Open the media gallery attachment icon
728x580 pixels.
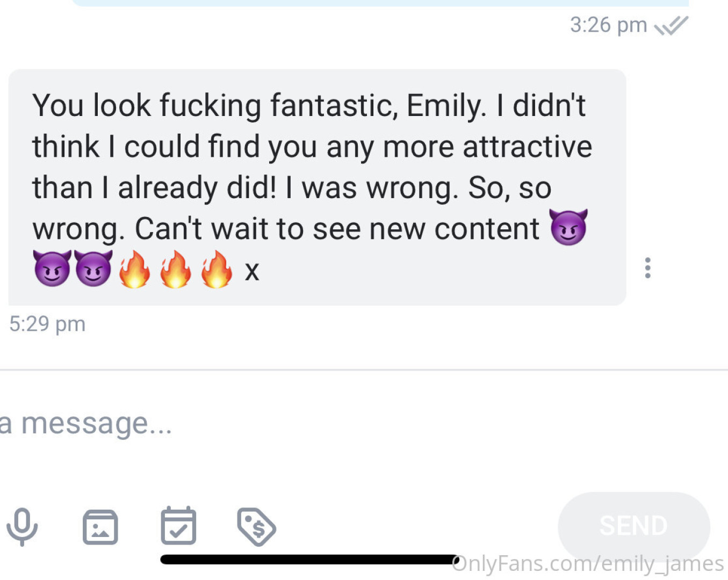click(100, 527)
